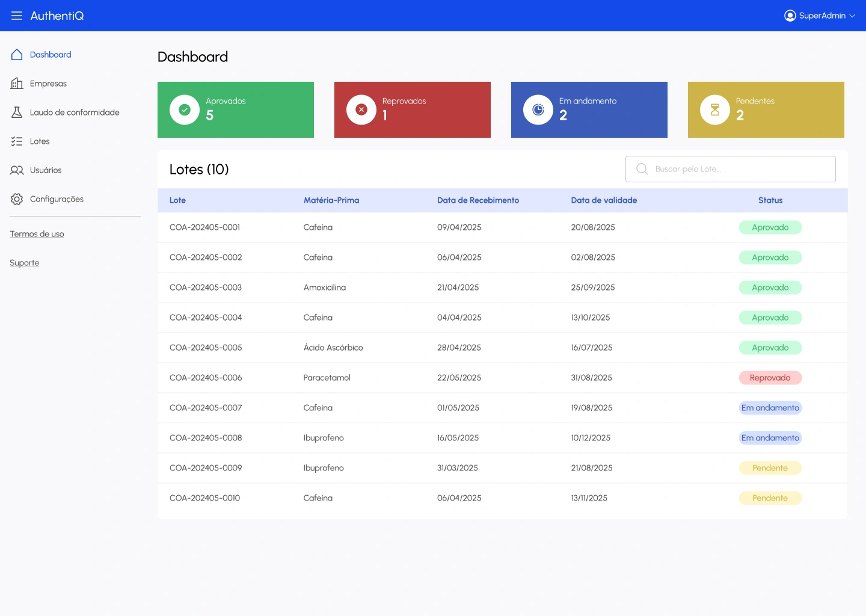Expand the SuperAdmin user dropdown
This screenshot has height=616, width=866.
(x=852, y=16)
